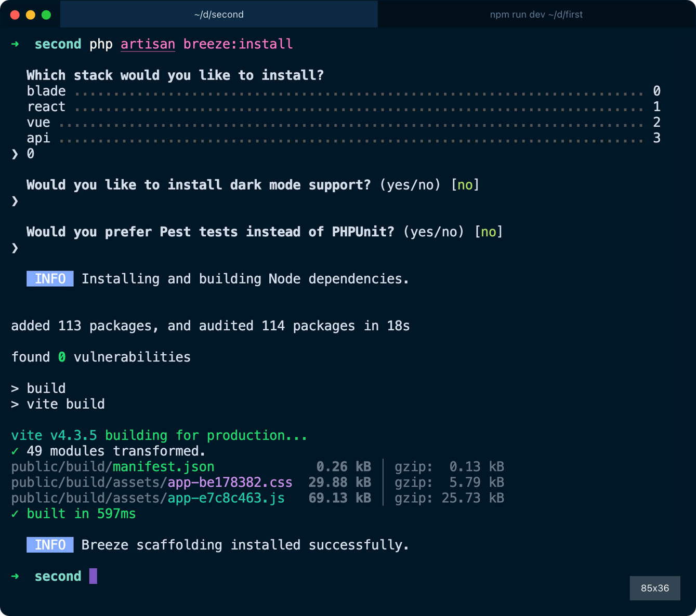
Task: Click the green arrow prompt before the php command
Action: [15, 44]
